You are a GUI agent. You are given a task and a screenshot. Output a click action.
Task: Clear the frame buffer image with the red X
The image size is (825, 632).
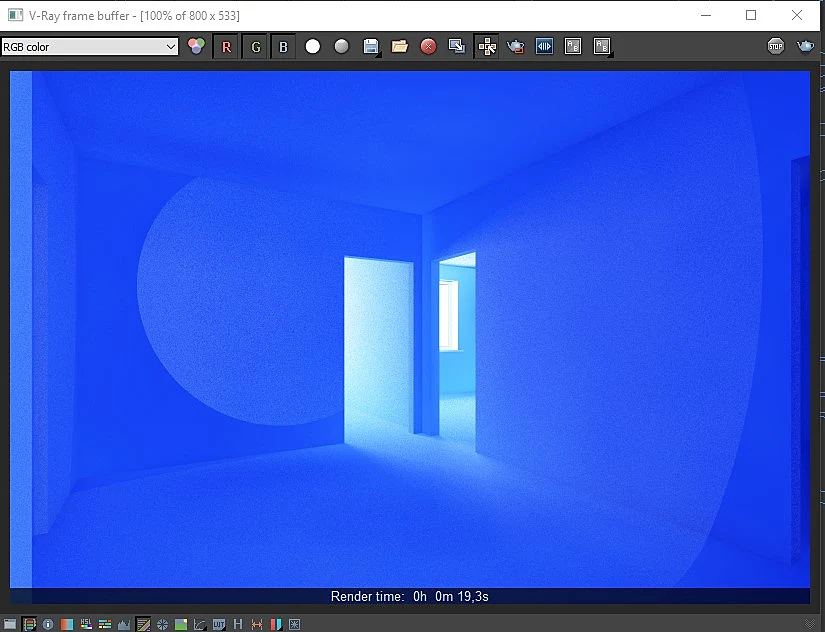pos(428,46)
